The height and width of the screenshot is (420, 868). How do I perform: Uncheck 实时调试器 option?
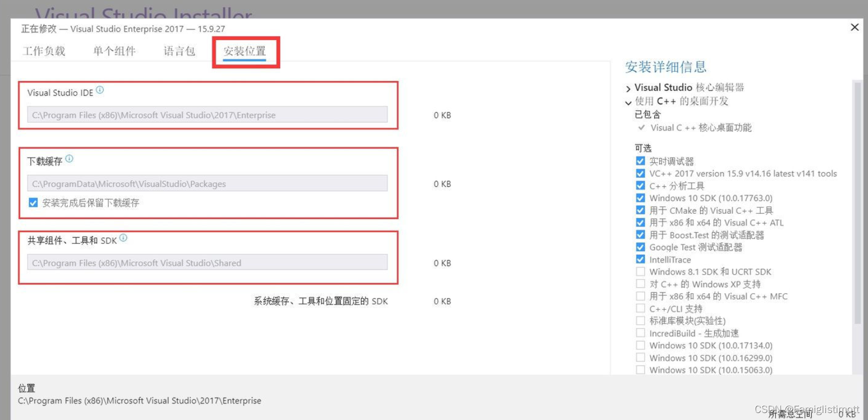point(640,161)
